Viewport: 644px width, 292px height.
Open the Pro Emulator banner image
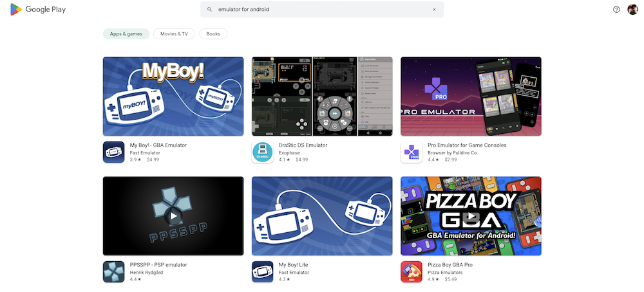click(x=471, y=96)
